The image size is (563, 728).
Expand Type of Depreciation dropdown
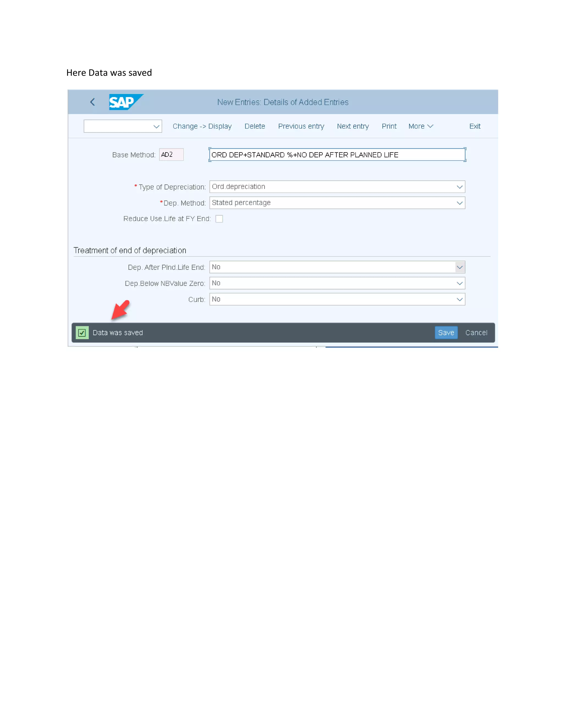pyautogui.click(x=459, y=187)
